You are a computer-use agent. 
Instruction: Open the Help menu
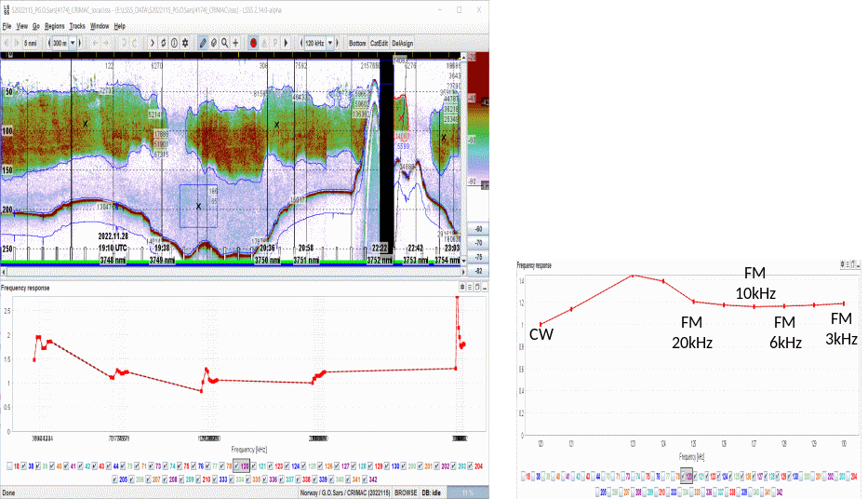120,26
